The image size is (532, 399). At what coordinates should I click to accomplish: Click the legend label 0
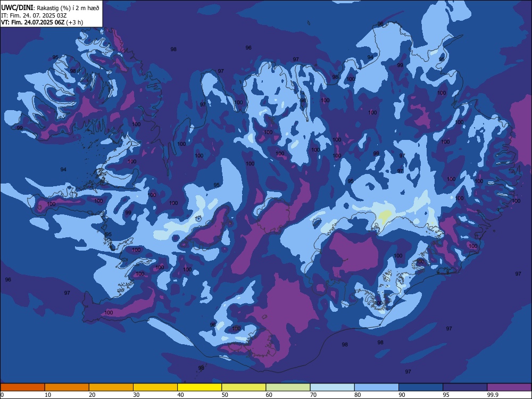[x=2, y=395]
